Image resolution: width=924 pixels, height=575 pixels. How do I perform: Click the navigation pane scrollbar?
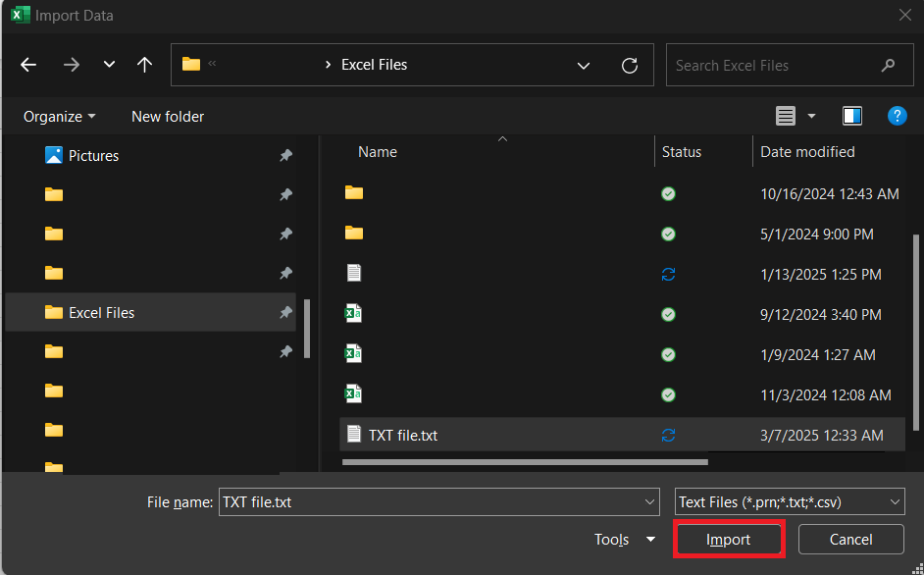[x=306, y=329]
